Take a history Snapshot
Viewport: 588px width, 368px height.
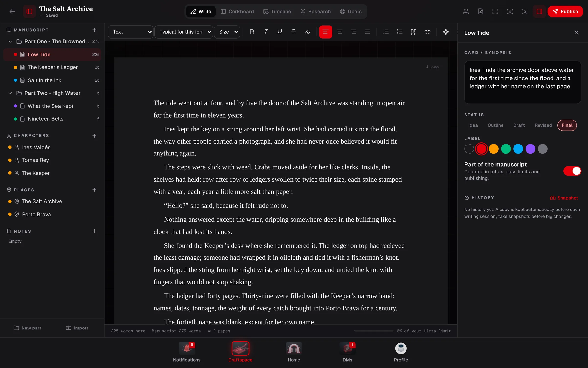[x=564, y=198]
